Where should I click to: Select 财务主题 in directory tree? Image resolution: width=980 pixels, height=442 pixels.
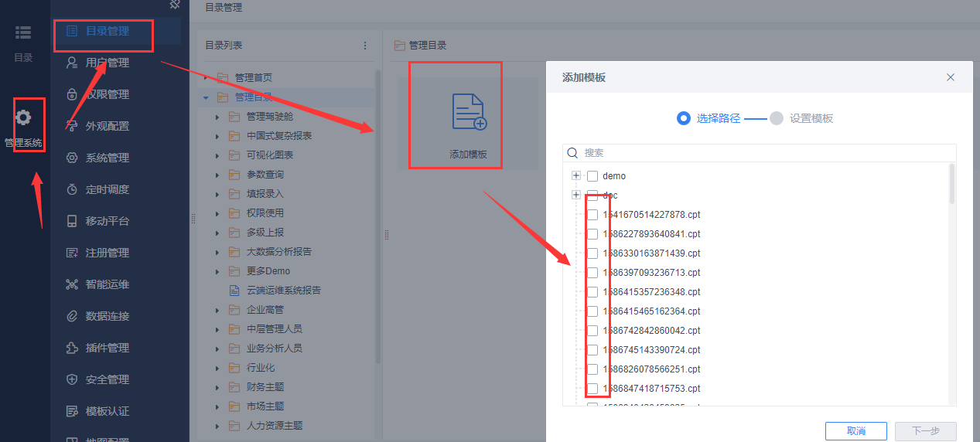tap(265, 387)
